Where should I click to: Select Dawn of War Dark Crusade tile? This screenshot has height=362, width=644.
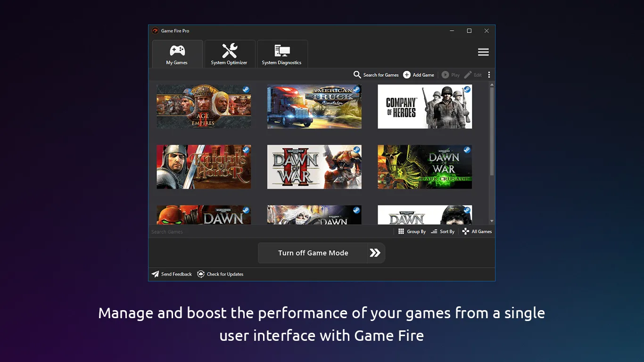[x=425, y=167]
